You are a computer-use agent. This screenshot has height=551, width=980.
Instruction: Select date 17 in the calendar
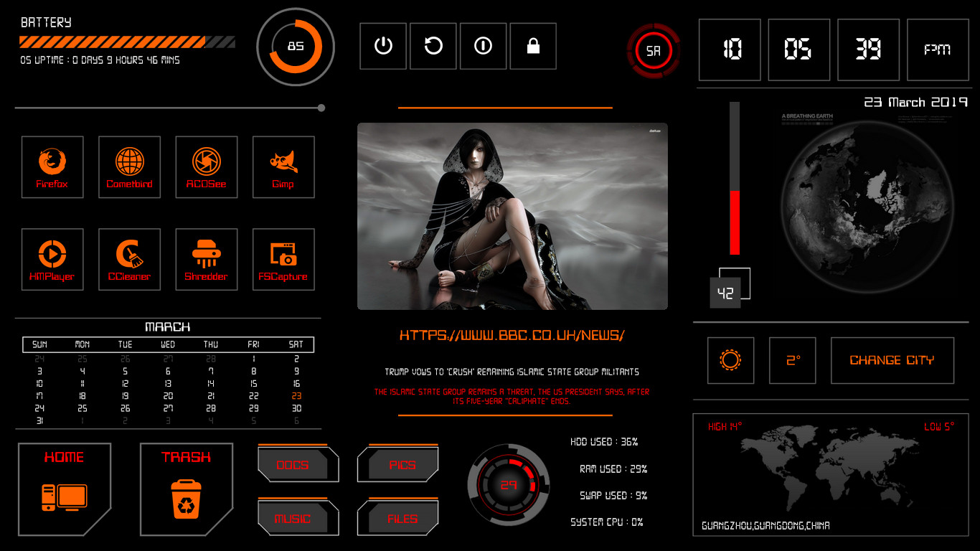pos(39,396)
